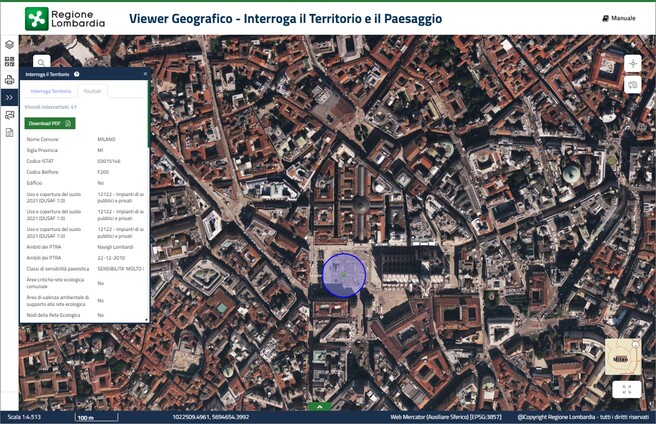Open the map image search tool in the sidebar
Image resolution: width=656 pixels, height=424 pixels.
tap(9, 115)
